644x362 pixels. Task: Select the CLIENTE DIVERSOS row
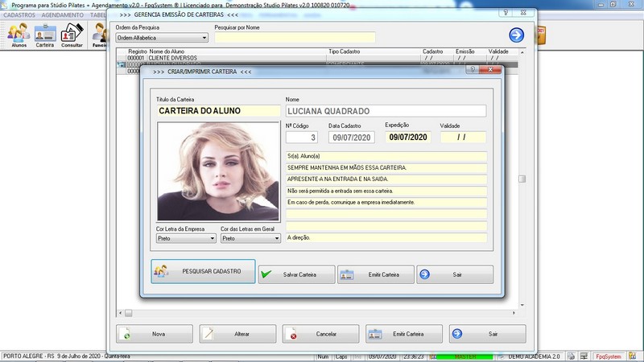316,58
